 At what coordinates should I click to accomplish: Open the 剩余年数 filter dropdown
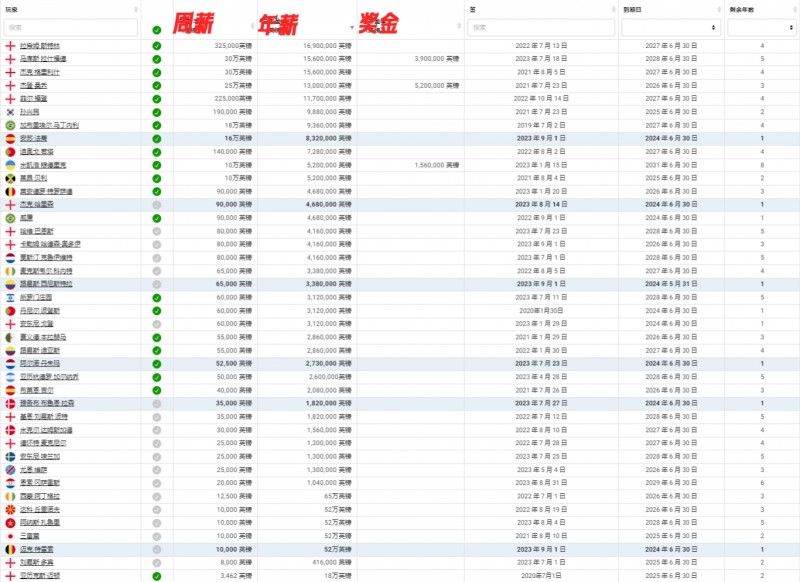tap(761, 28)
